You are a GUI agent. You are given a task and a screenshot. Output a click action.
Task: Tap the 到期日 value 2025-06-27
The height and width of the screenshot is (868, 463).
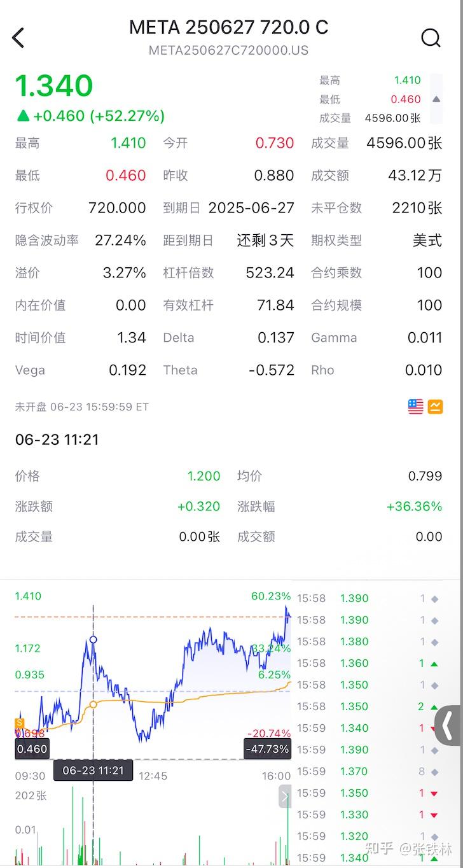251,208
